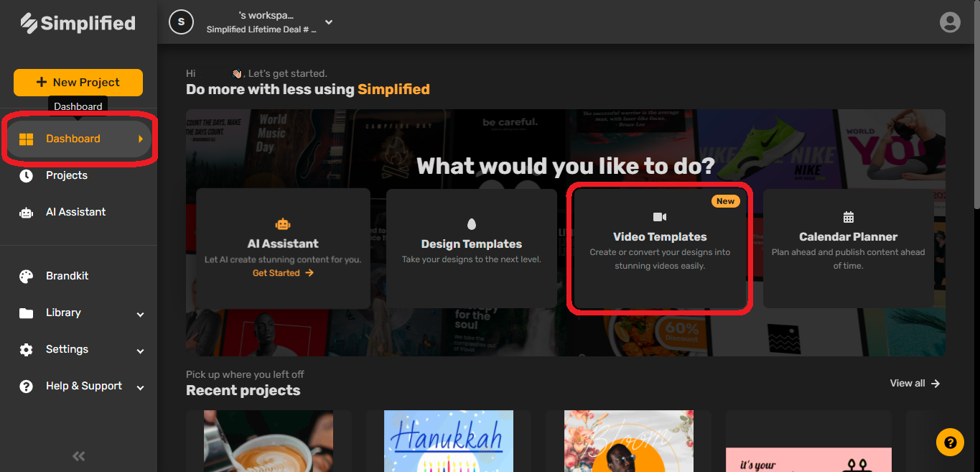Viewport: 980px width, 472px height.
Task: Click the drop icon on Design Templates
Action: 472,224
